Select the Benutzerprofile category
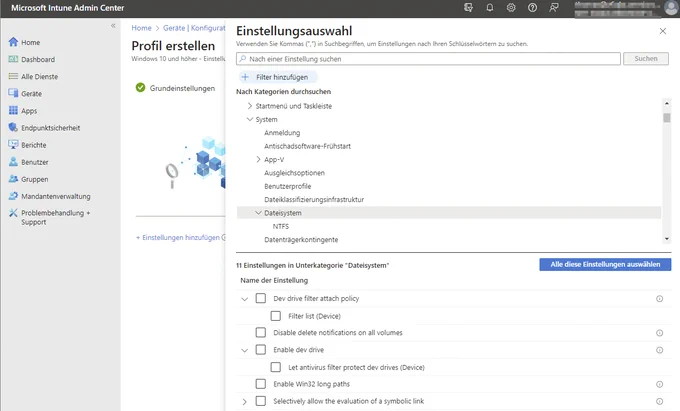The width and height of the screenshot is (680, 411). (x=288, y=186)
